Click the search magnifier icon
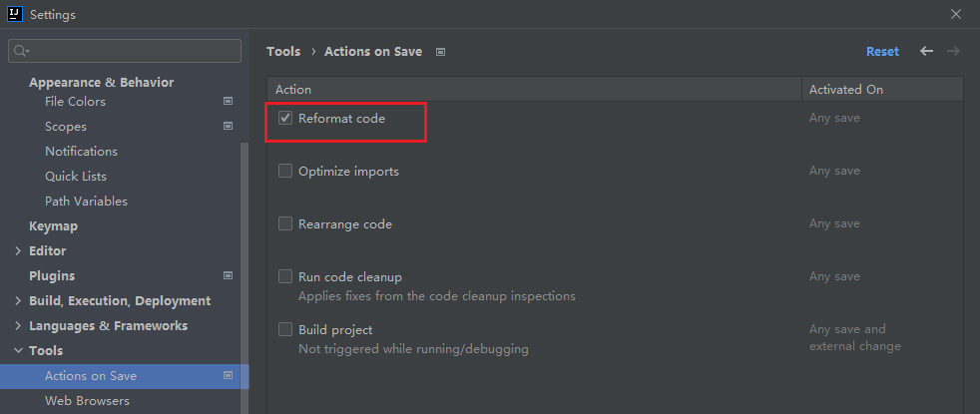Viewport: 980px width, 414px height. (21, 51)
